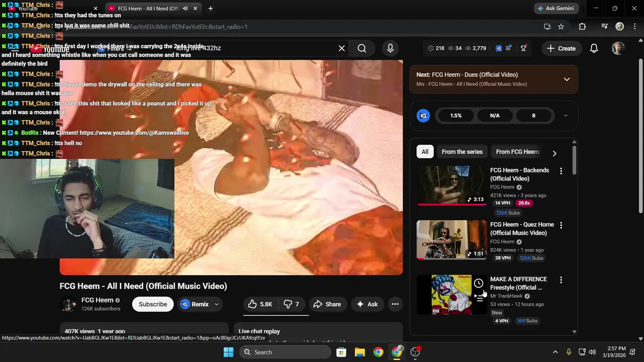Bookmark this page with the star icon
The width and height of the screenshot is (644, 362).
click(x=561, y=27)
